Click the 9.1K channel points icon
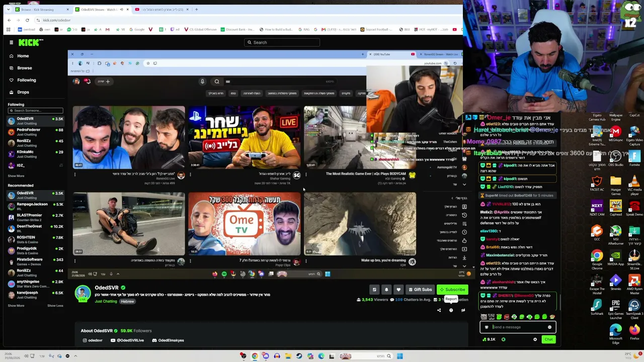This screenshot has height=362, width=644. (x=489, y=339)
